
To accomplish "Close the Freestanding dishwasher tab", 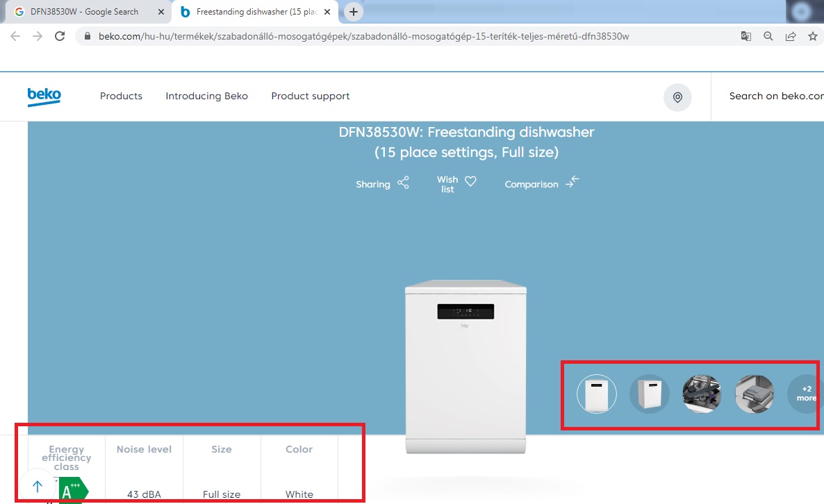I will 327,12.
